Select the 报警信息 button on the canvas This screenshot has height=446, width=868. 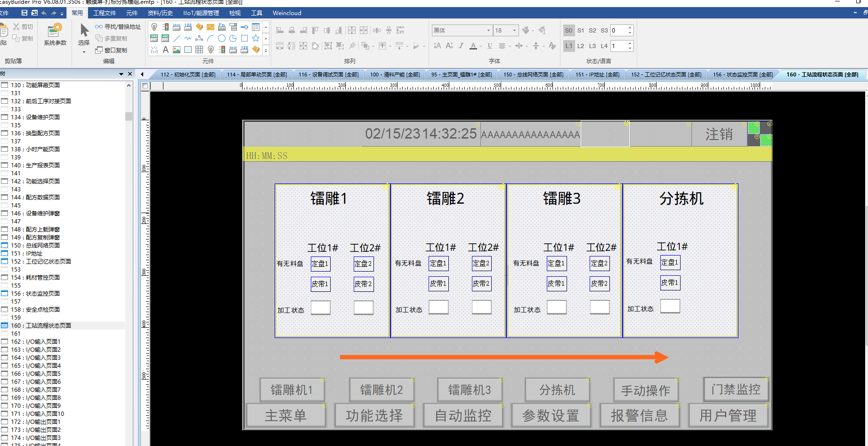click(x=640, y=415)
